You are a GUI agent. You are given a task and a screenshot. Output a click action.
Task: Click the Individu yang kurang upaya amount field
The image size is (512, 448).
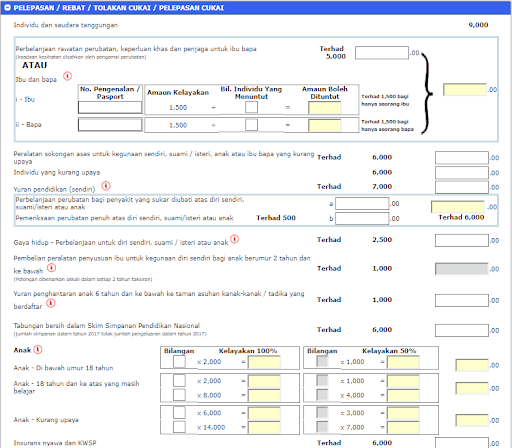point(462,173)
